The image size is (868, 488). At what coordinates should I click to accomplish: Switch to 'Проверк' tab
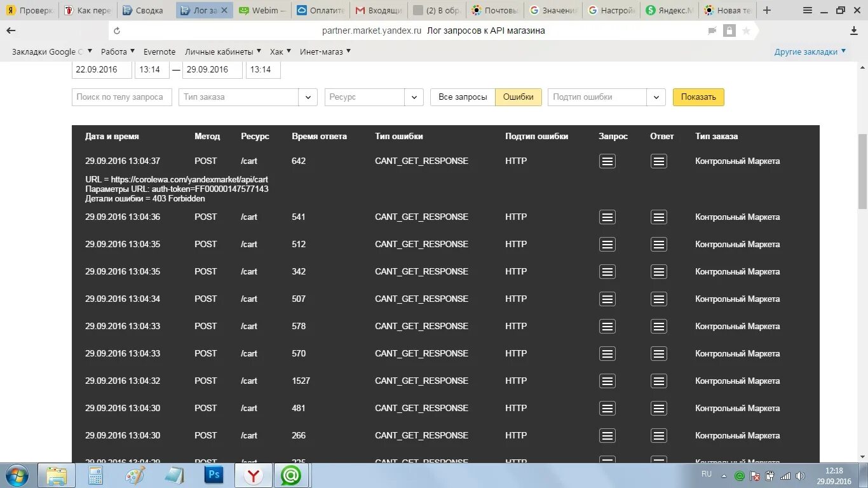click(x=30, y=10)
